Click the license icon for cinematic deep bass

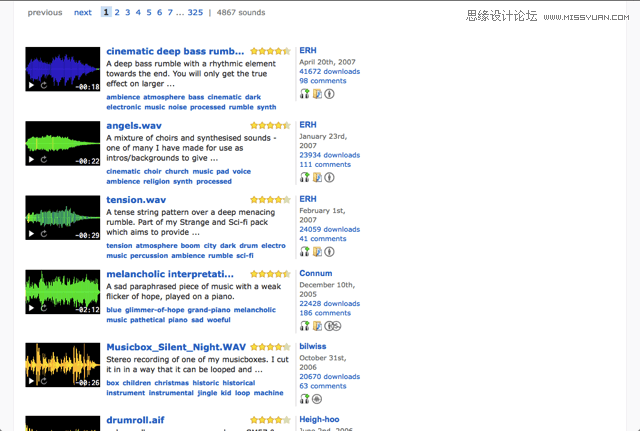coord(329,94)
